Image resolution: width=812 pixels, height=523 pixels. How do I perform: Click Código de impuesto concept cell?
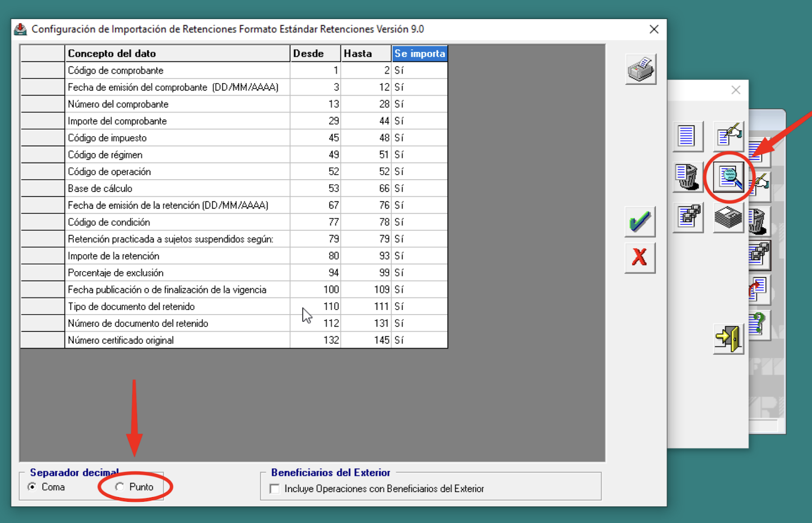[178, 137]
